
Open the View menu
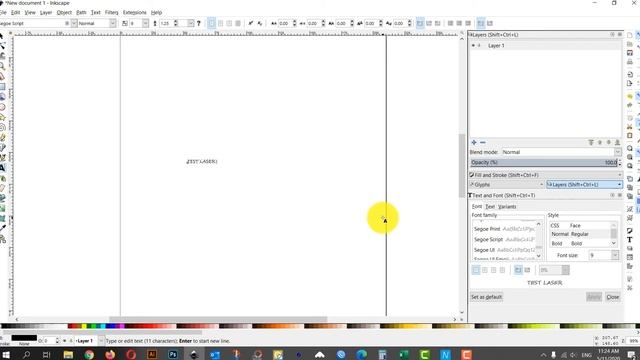point(30,13)
